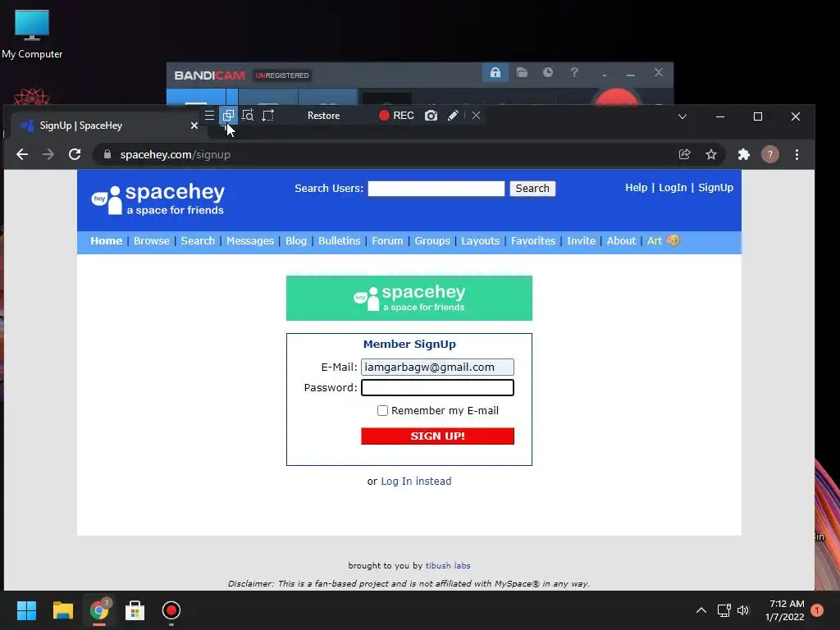This screenshot has width=840, height=630.
Task: Share this page via Chrome share icon
Action: (x=685, y=154)
